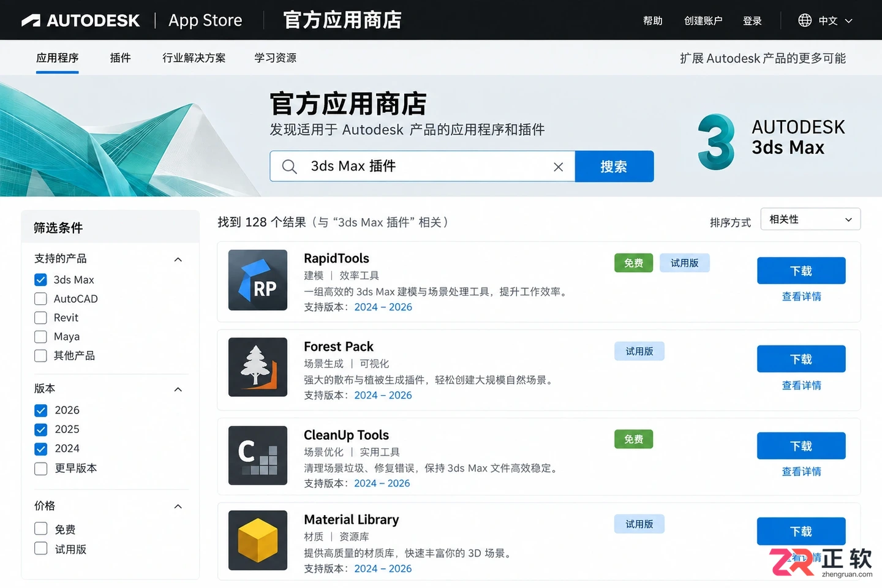Collapse the 版本 filter section

coord(178,390)
